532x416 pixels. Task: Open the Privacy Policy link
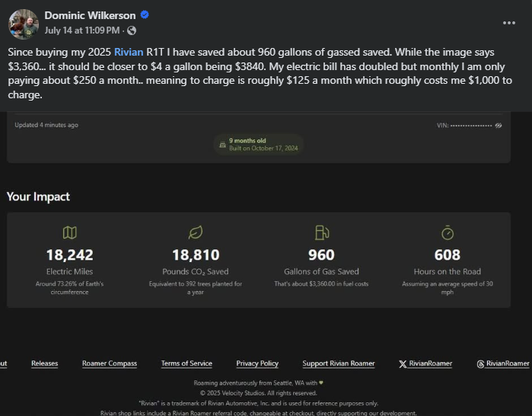pos(257,363)
